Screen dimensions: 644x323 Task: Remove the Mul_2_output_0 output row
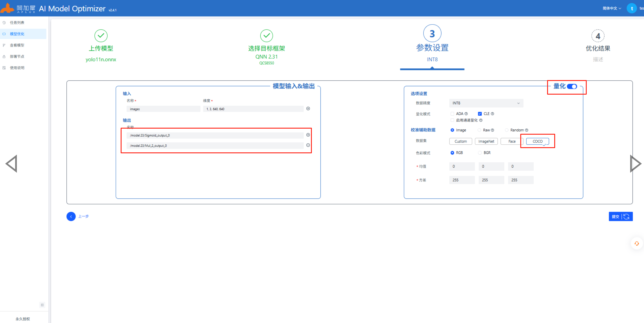pyautogui.click(x=308, y=145)
